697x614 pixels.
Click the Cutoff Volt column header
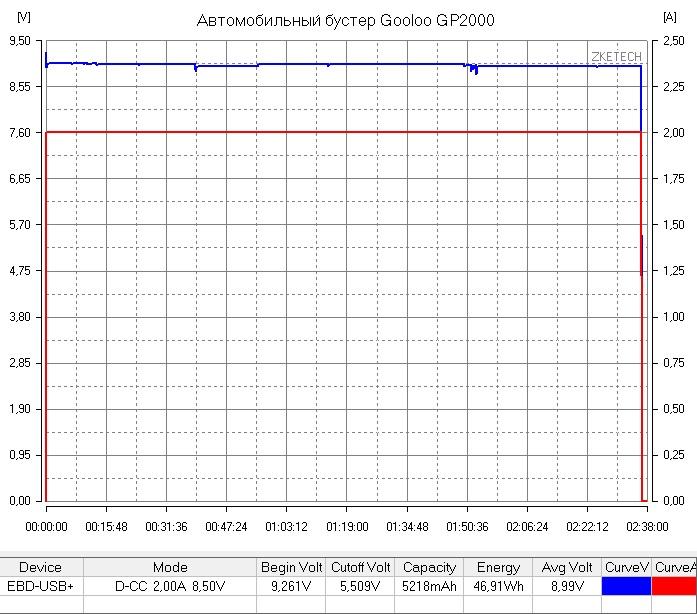click(360, 567)
